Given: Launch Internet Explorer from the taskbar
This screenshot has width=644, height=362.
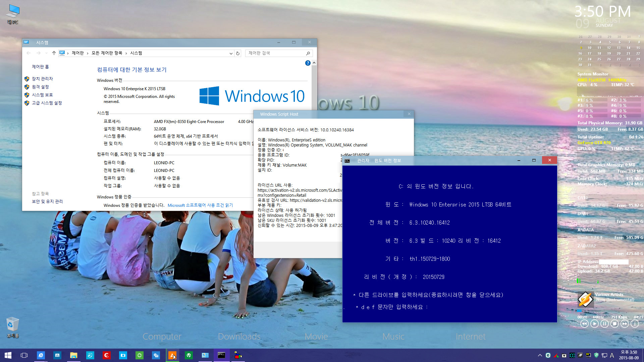Looking at the screenshot, I should pos(41,355).
